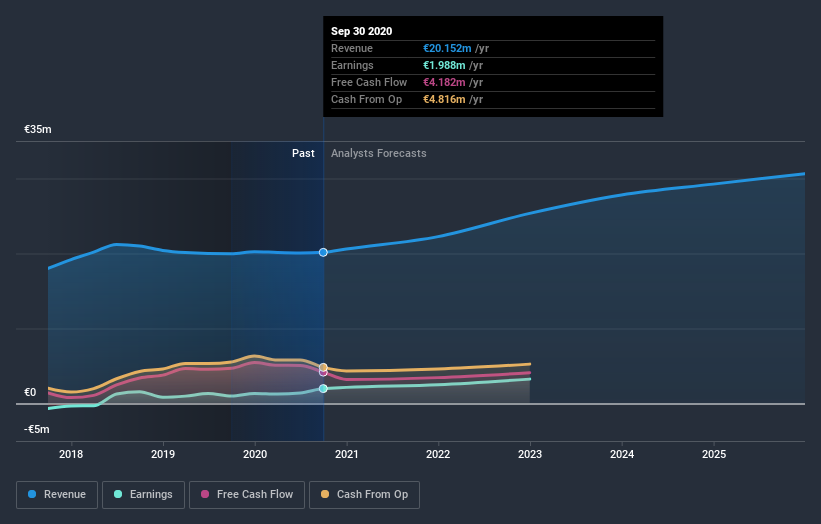Viewport: 821px width, 524px height.
Task: Click the 2024 x-axis label
Action: click(622, 454)
